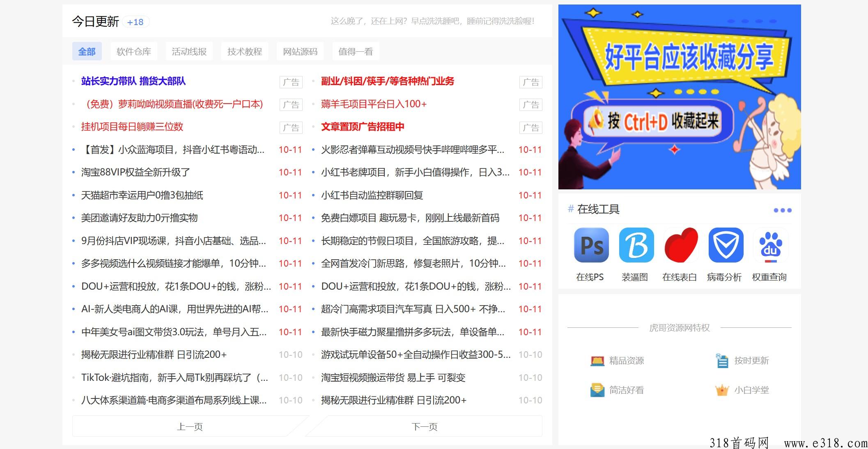Click the 病毒分析 shield icon
The height and width of the screenshot is (449, 868).
tap(725, 245)
